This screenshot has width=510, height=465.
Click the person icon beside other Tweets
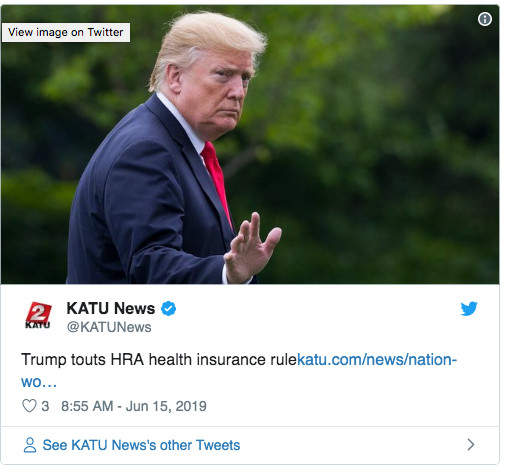(x=30, y=445)
